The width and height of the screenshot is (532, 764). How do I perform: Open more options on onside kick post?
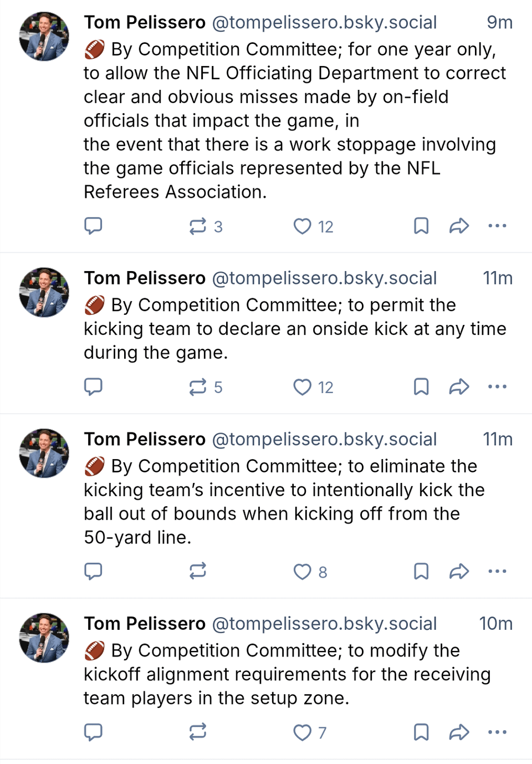pos(497,386)
